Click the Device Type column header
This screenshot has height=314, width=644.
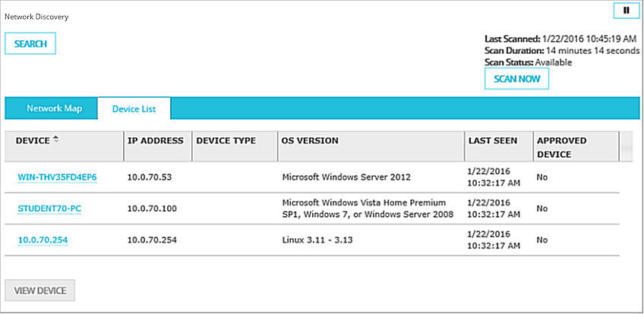point(226,141)
